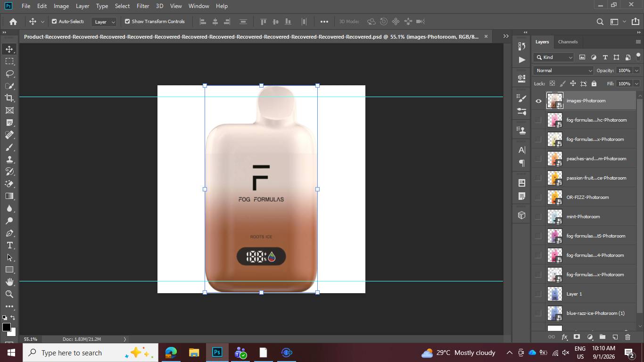Hide the images-Photoroom layer
The image size is (644, 362).
[x=538, y=101]
